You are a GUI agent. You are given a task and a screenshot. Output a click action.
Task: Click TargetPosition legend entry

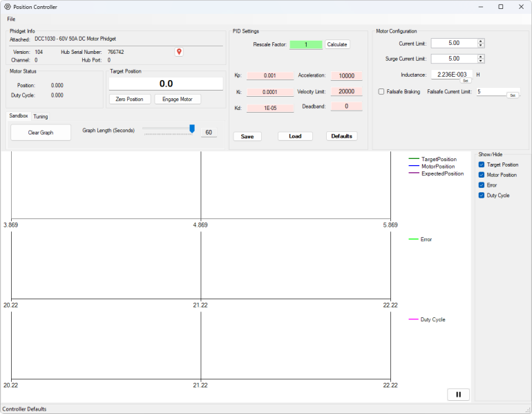[433, 159]
